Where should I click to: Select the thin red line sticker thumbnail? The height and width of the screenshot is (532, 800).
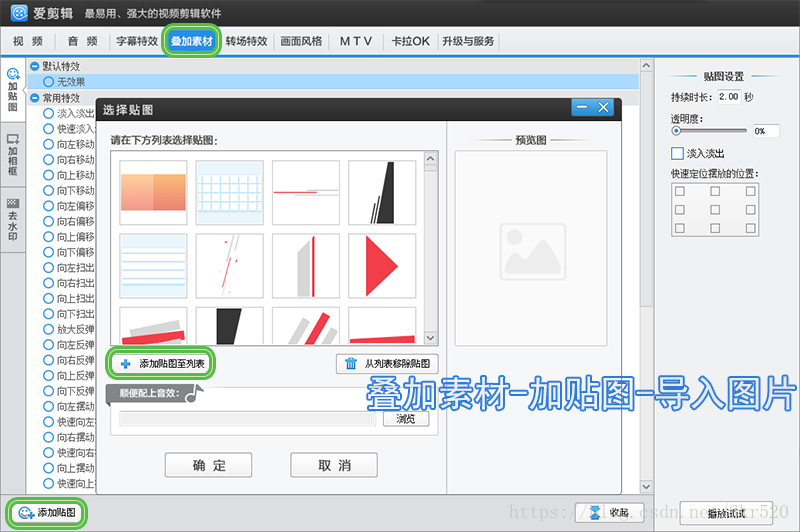click(306, 192)
